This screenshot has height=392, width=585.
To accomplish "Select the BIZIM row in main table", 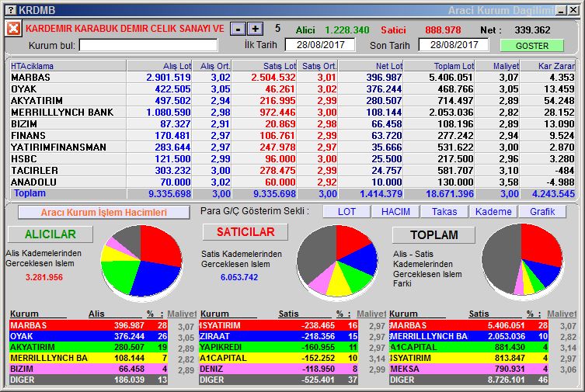I will [292, 123].
